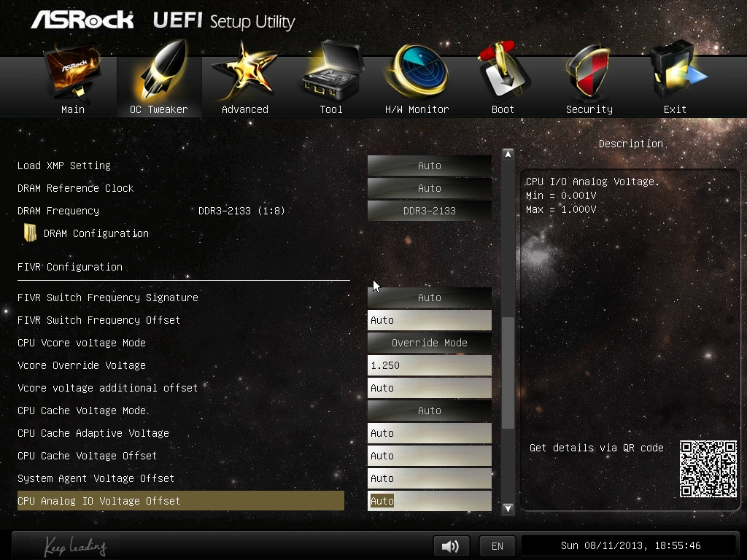This screenshot has height=560, width=747.
Task: Click System Agent Voltage Offset field
Action: pyautogui.click(x=429, y=478)
